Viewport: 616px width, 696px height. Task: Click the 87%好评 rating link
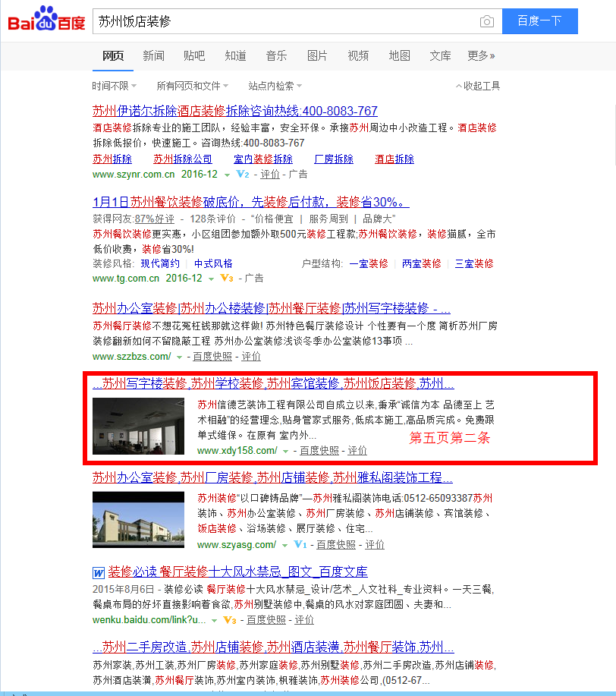tap(155, 219)
